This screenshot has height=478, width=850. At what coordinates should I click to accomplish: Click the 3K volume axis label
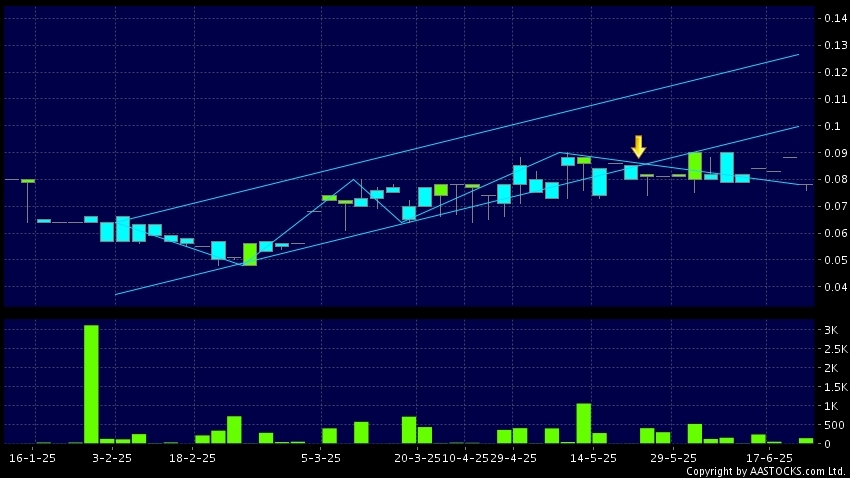tap(831, 330)
